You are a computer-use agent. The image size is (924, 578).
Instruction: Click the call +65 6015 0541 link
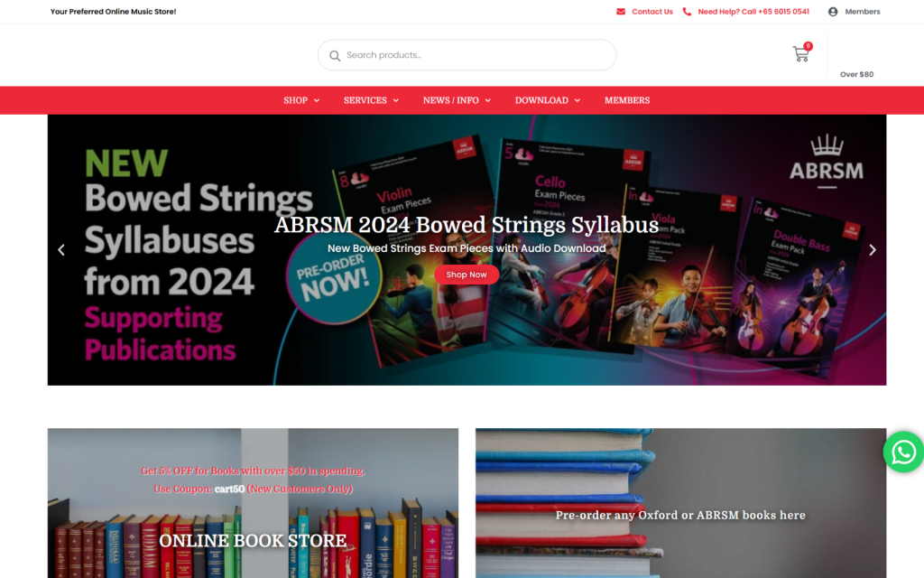[x=753, y=12]
